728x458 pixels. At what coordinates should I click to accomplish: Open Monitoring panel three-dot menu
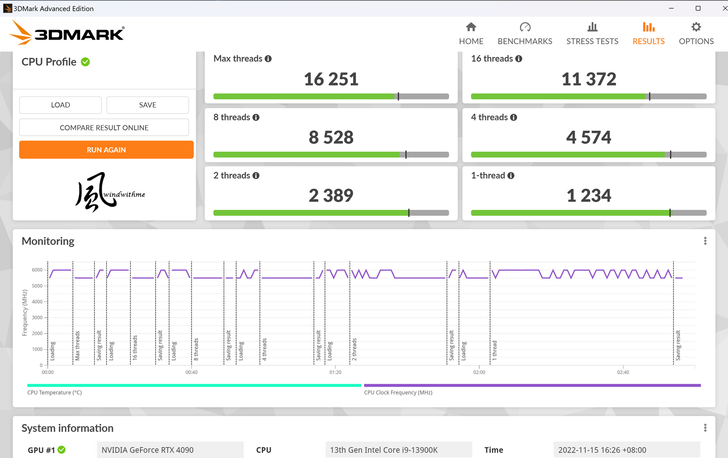click(705, 241)
